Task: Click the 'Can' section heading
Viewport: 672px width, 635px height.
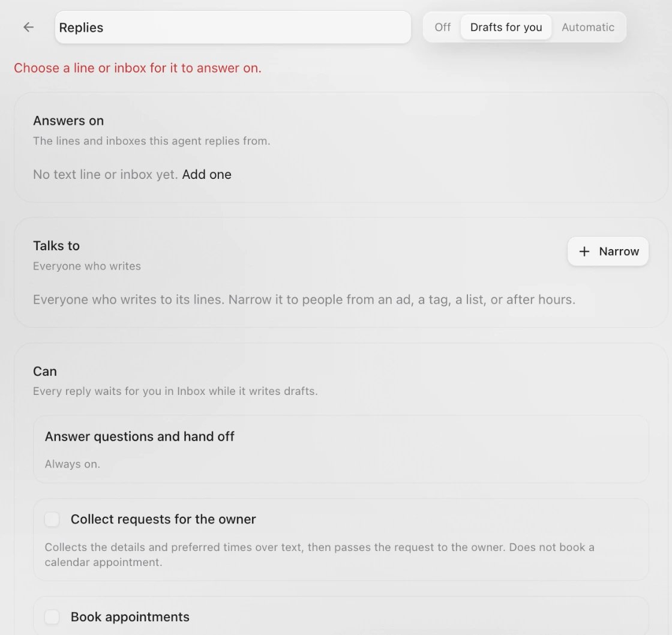Action: point(45,372)
